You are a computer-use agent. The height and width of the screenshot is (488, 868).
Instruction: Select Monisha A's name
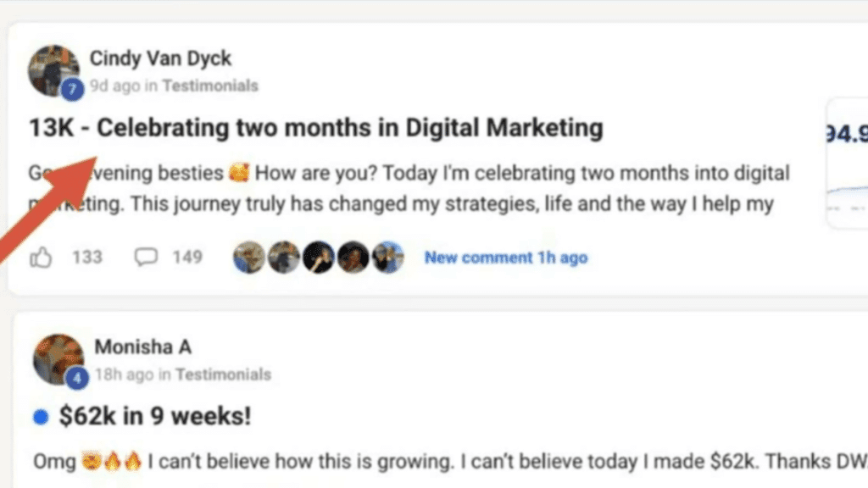(142, 347)
